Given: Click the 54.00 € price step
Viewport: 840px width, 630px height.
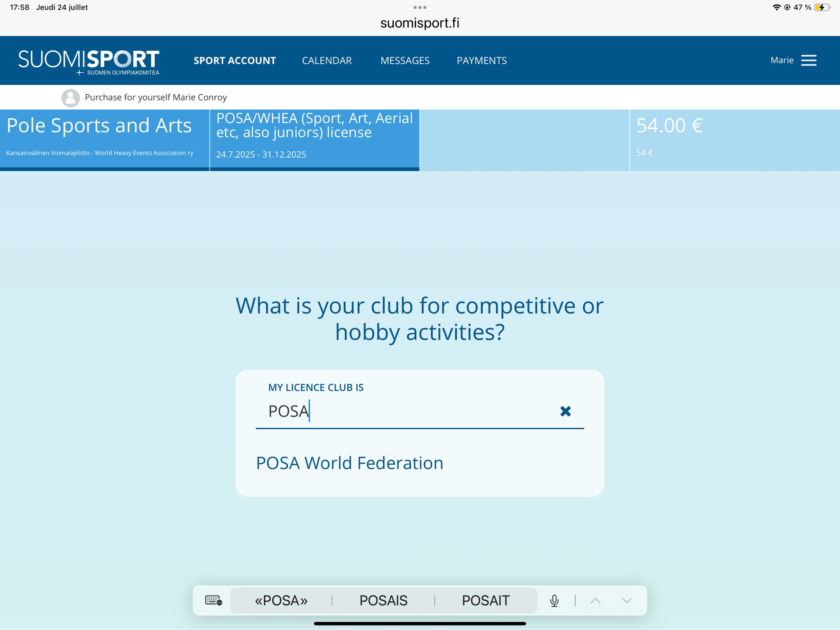Looking at the screenshot, I should 735,140.
